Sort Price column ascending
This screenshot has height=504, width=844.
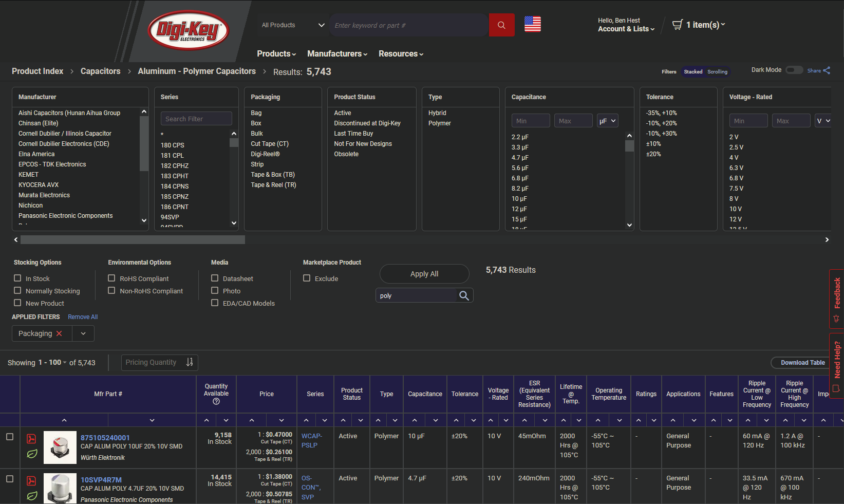pyautogui.click(x=252, y=420)
